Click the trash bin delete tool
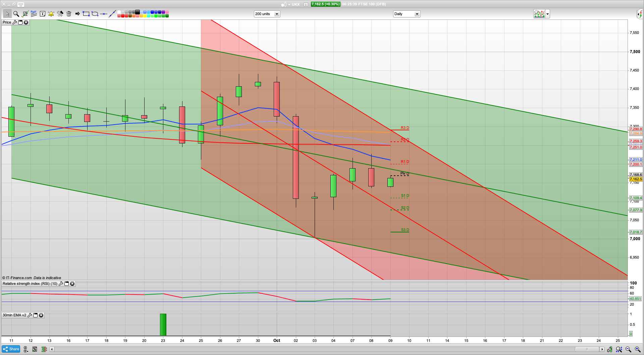644x355 pixels. (69, 14)
